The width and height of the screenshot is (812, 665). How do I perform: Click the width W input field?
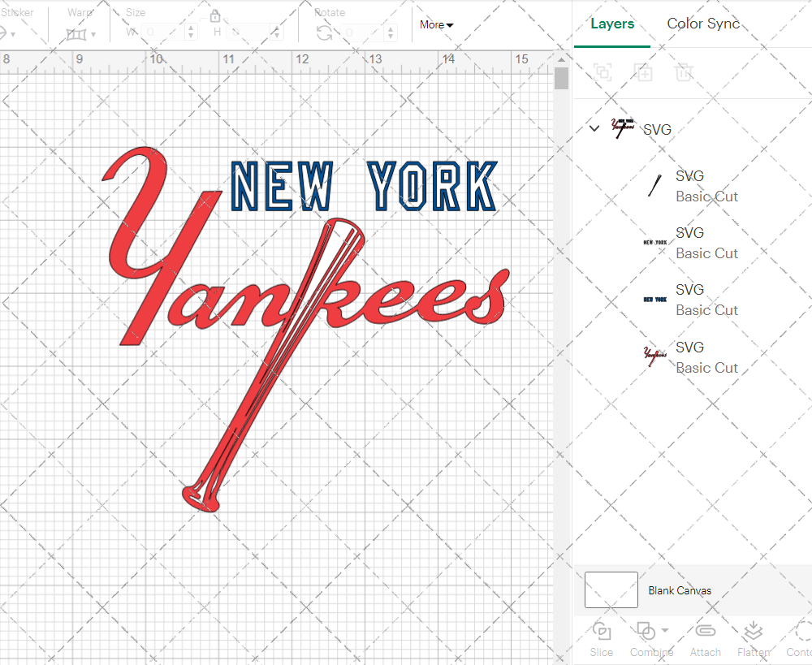pyautogui.click(x=162, y=32)
